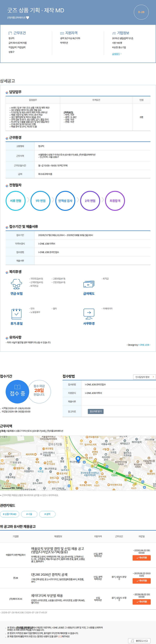
Task: Click the 2차 면접 step circle
Action: point(90,201)
